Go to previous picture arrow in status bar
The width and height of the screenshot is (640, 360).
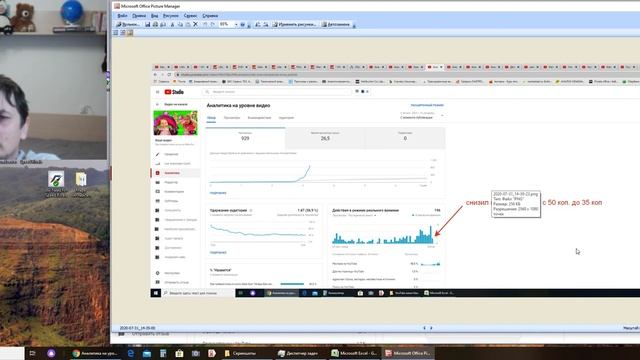coord(424,328)
